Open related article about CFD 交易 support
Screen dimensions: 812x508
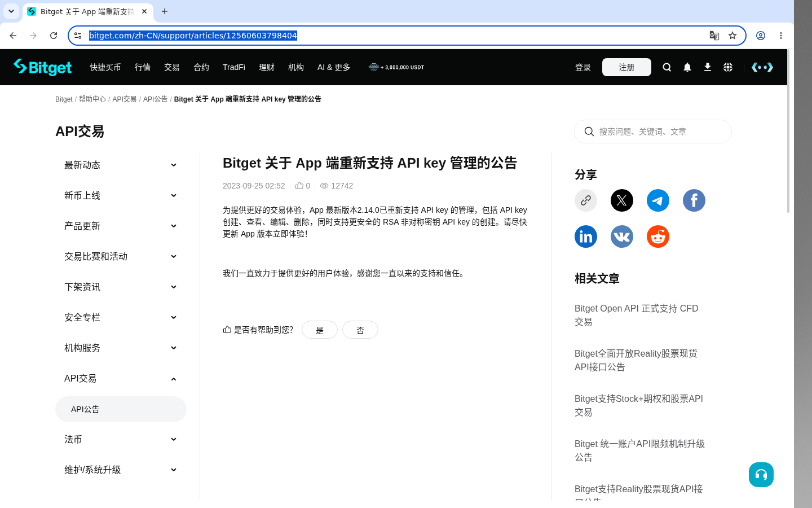(637, 315)
